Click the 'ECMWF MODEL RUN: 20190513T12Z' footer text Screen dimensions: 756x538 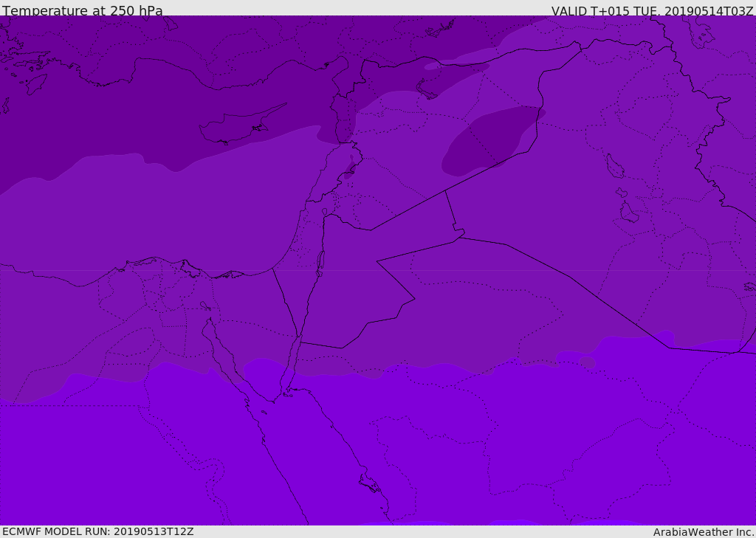tap(98, 531)
